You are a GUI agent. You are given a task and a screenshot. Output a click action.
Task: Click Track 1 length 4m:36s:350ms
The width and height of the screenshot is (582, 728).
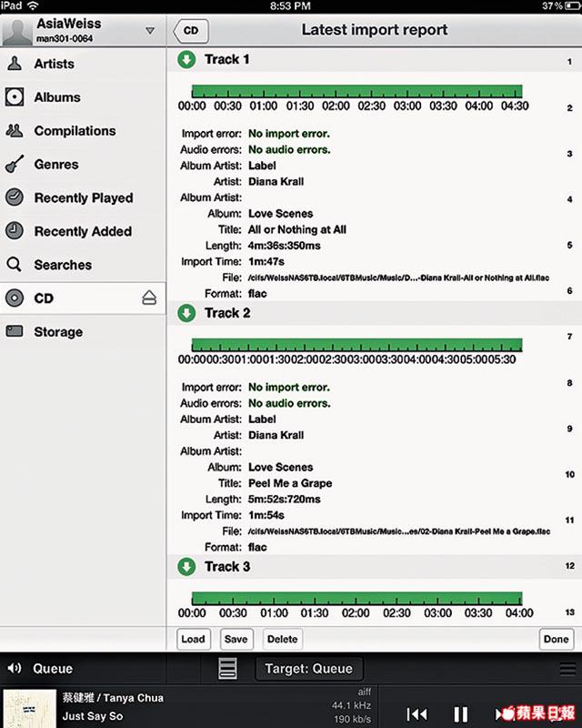point(284,246)
